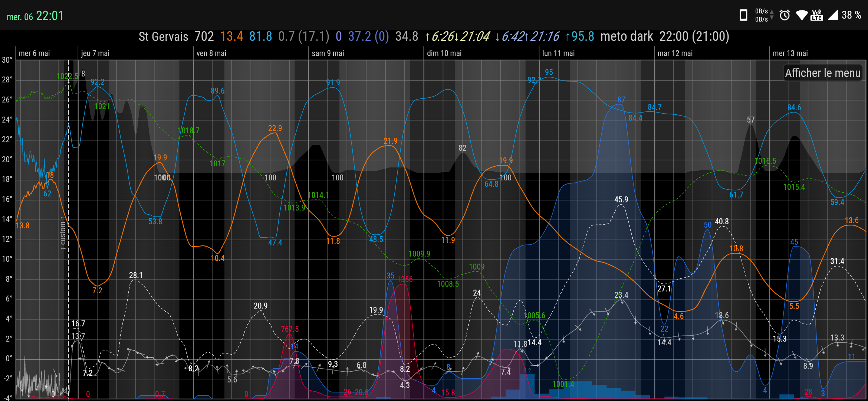
Task: Tap the 38 % battery indicator
Action: point(851,15)
